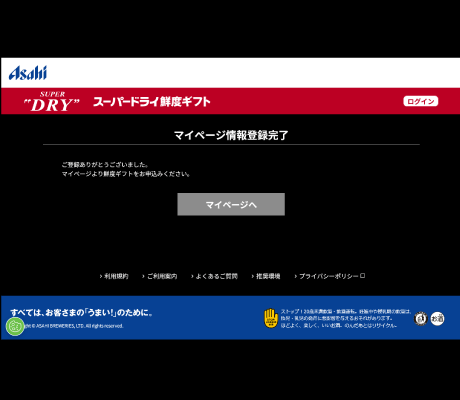Image resolution: width=460 pixels, height=400 pixels.
Task: Click the dark circular recycle mark icon
Action: tap(421, 319)
